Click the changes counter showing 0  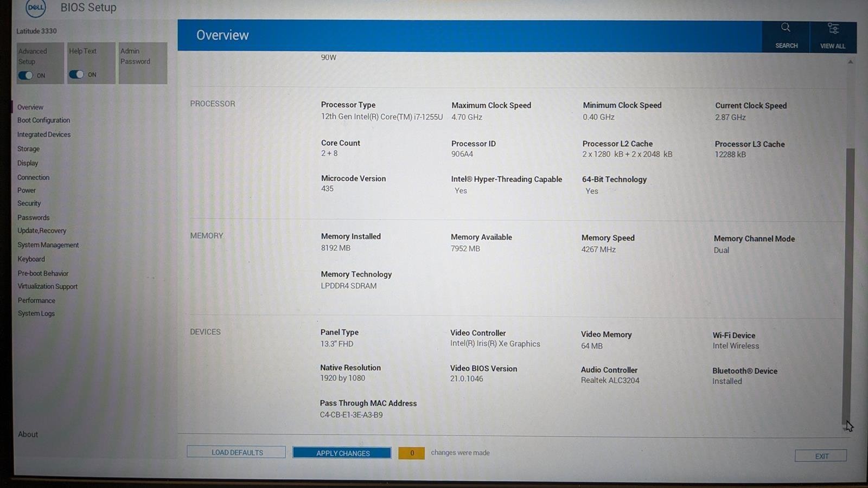[x=412, y=453]
